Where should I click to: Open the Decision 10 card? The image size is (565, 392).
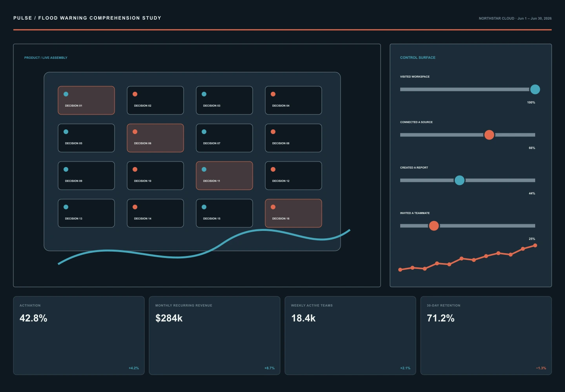[x=155, y=176]
